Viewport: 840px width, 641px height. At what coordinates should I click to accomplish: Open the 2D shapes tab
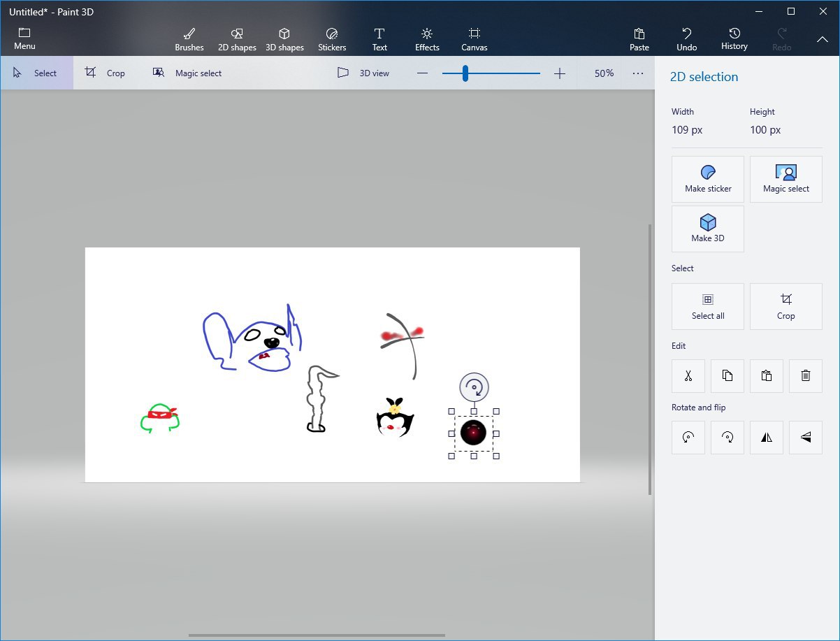pos(237,40)
